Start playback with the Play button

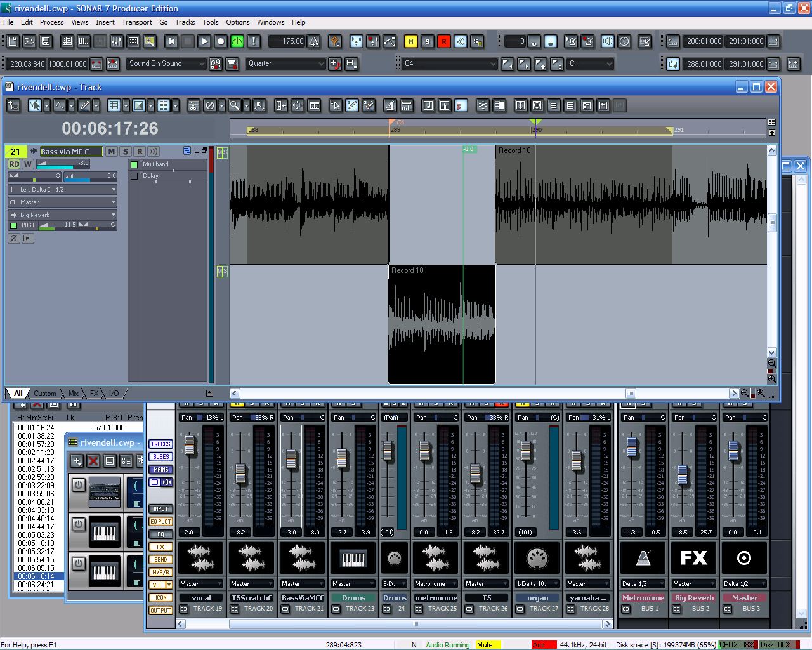[x=204, y=41]
